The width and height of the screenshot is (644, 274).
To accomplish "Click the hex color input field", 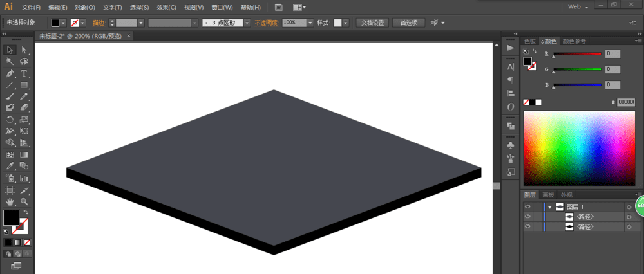I will click(x=626, y=102).
